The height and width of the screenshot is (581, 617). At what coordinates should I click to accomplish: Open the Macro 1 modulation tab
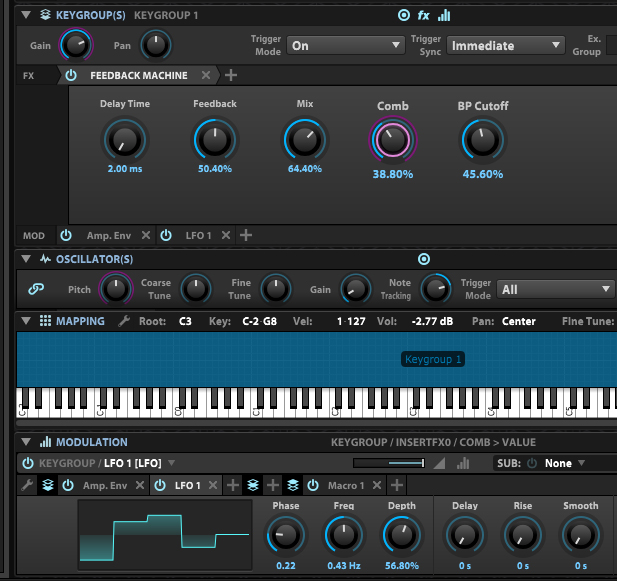point(346,485)
